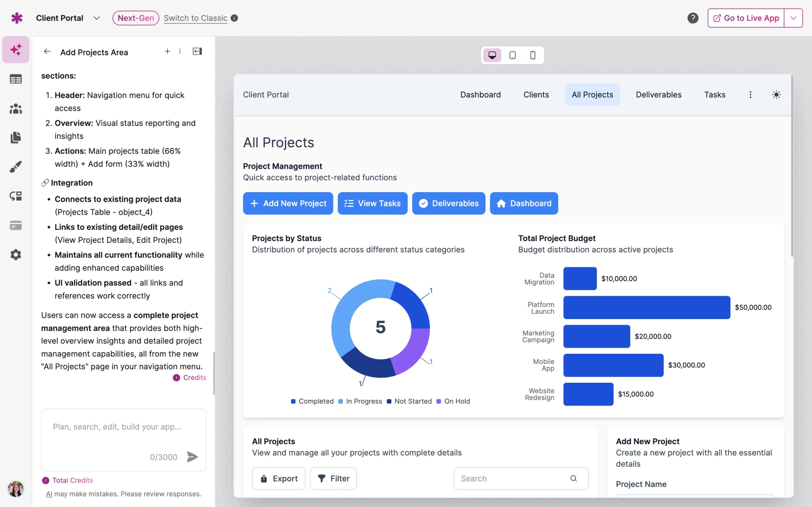Switch to the Deliverables navigation tab
The image size is (812, 507).
(x=658, y=94)
